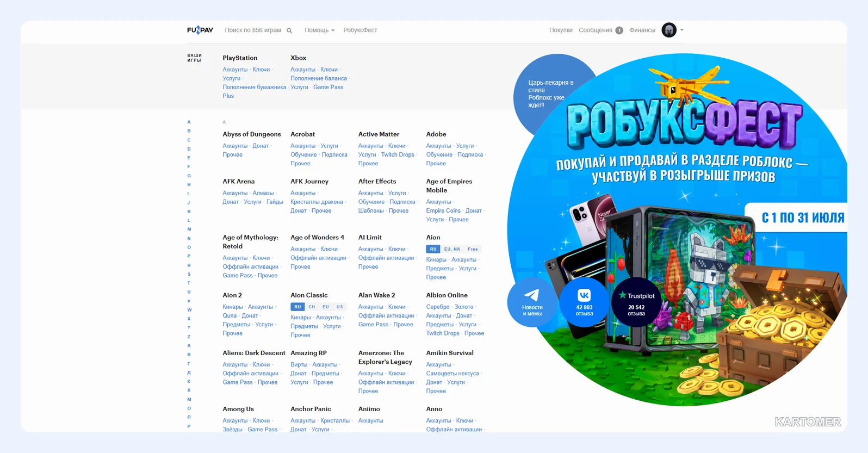Select US server for Aion Classic

pyautogui.click(x=340, y=307)
